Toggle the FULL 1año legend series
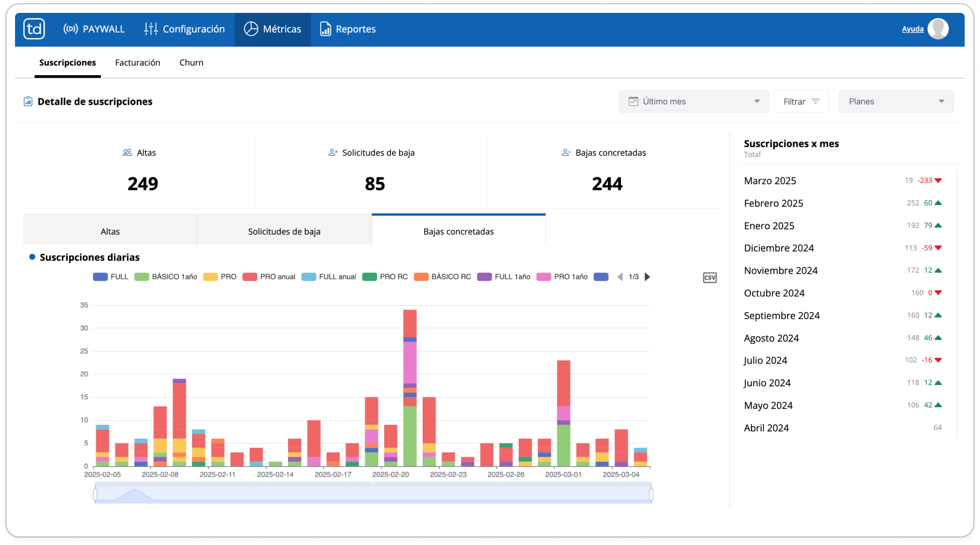Screen dimensions: 980x545 (x=504, y=277)
